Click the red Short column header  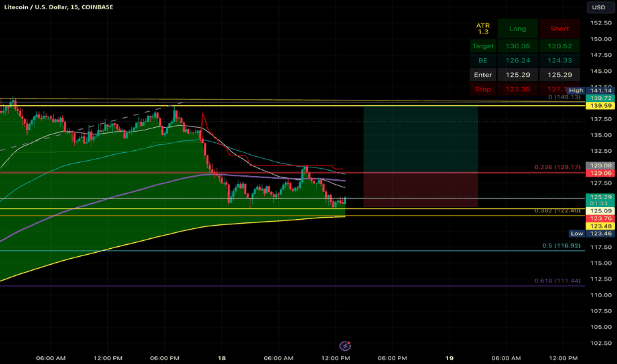point(559,28)
